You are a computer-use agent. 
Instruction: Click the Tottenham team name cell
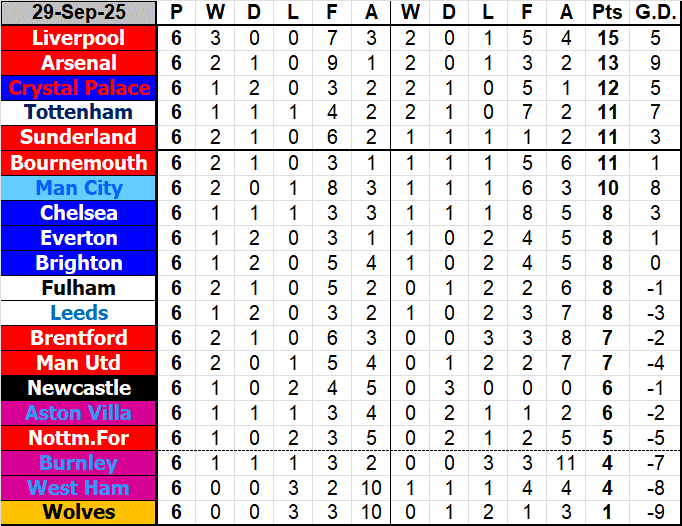coord(79,112)
